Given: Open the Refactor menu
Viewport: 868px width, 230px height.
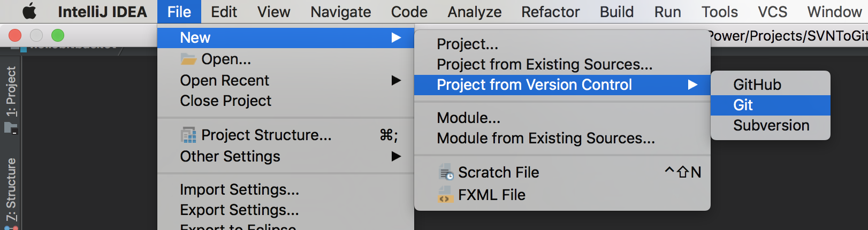Looking at the screenshot, I should 550,12.
